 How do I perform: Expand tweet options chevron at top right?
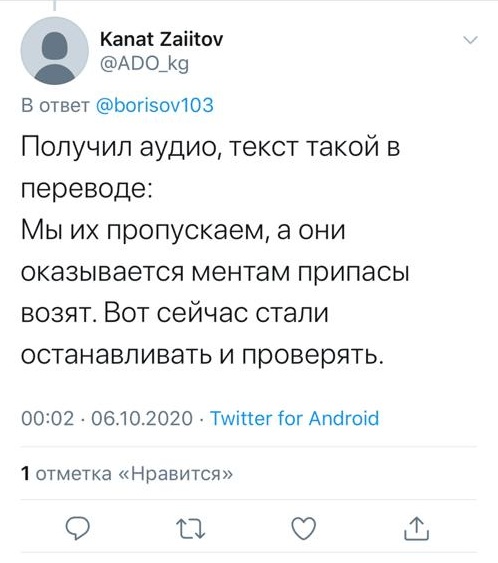[470, 39]
